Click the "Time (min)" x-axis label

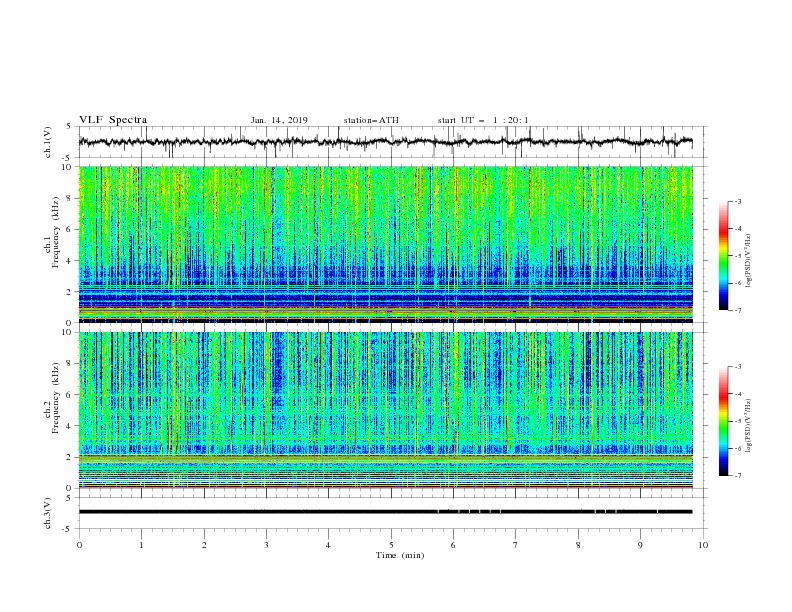coord(400,555)
